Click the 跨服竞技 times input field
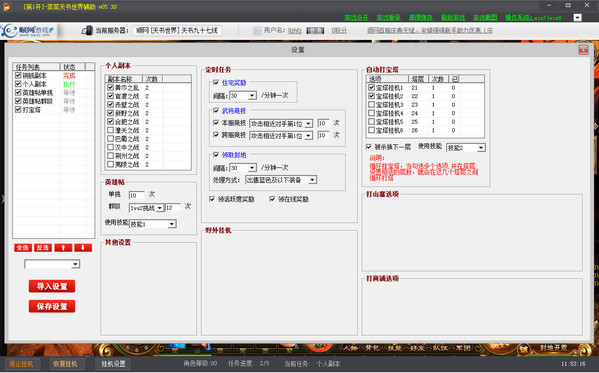This screenshot has height=373, width=599. click(323, 135)
